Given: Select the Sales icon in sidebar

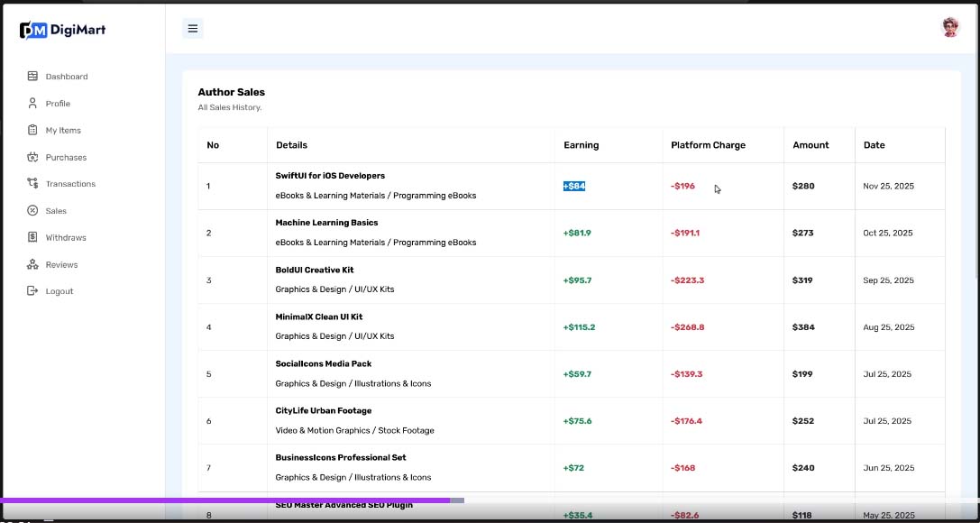Looking at the screenshot, I should tap(32, 211).
